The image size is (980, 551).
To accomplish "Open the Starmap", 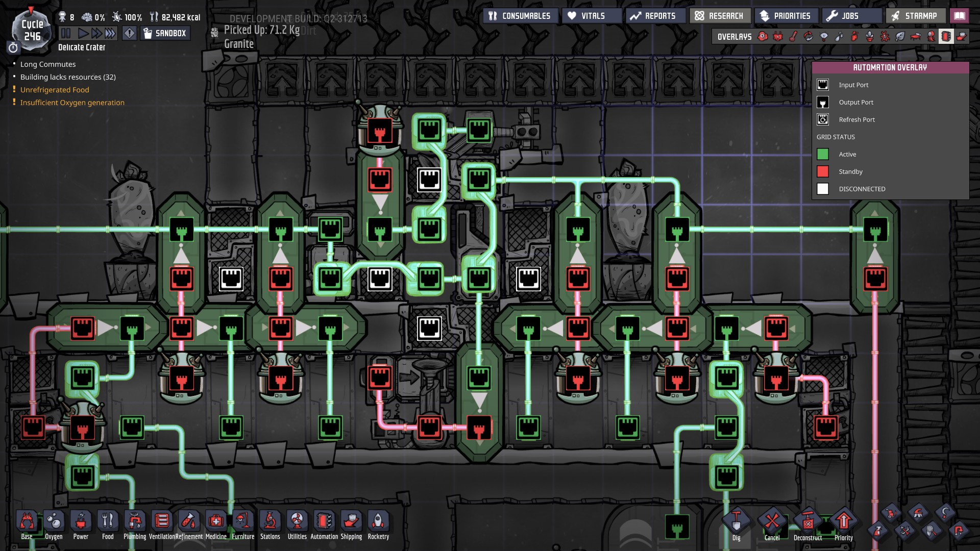I will click(x=916, y=16).
